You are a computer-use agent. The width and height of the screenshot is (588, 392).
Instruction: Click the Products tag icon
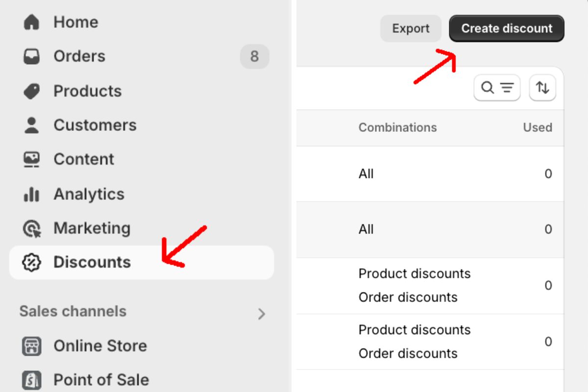tap(31, 91)
